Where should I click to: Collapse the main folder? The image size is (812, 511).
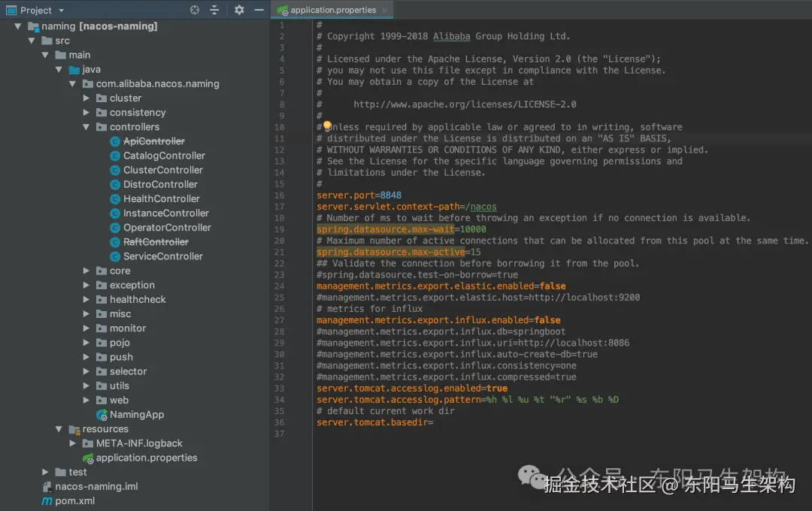pyautogui.click(x=45, y=55)
